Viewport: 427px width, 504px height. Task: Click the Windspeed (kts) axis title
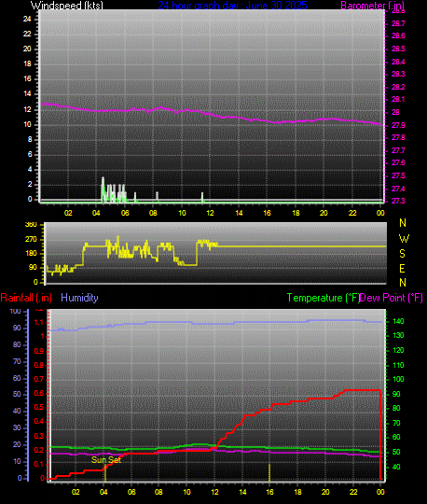67,6
